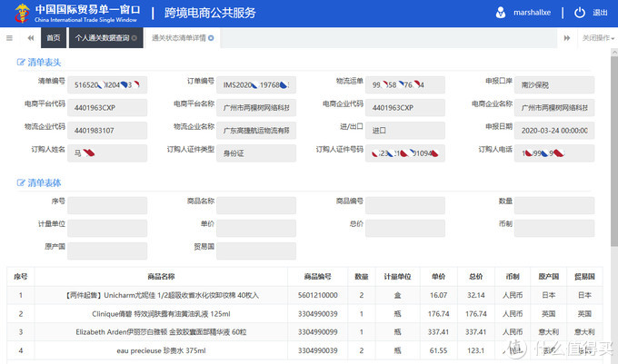Click the 物流企业名称 field

click(256, 130)
